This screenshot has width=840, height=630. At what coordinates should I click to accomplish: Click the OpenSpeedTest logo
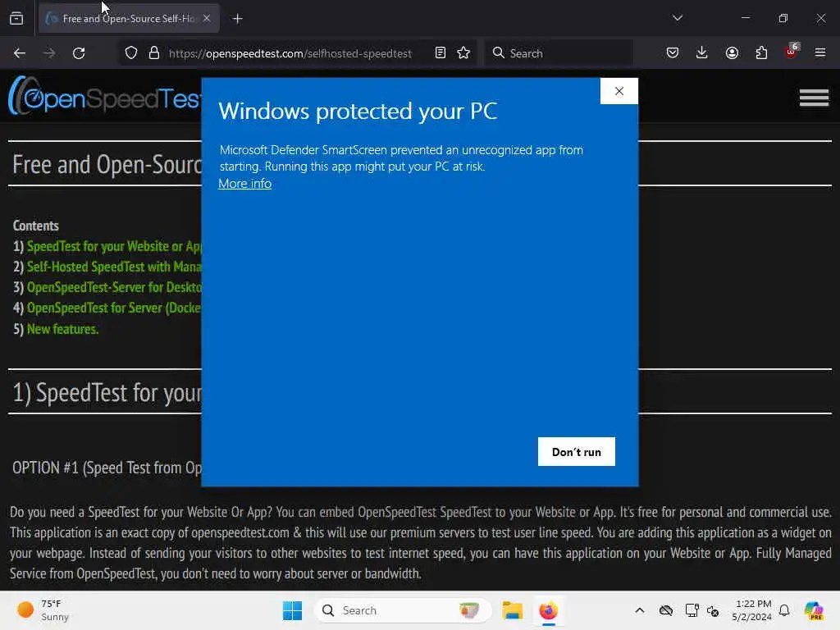(104, 97)
